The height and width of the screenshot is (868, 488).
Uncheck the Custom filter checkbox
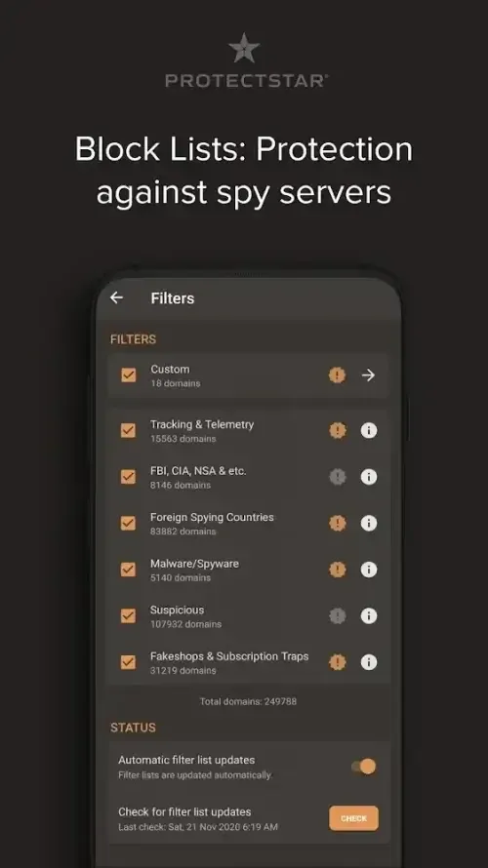129,375
